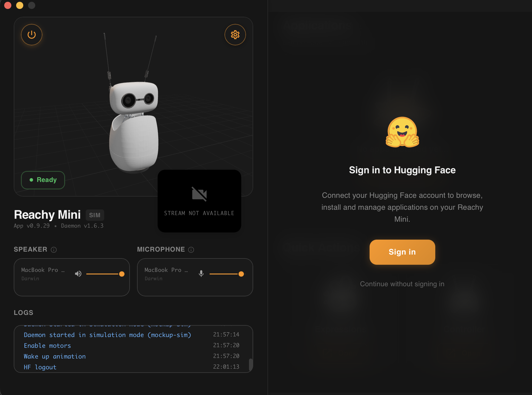
Task: Click the LOGS section heading
Action: pos(24,313)
